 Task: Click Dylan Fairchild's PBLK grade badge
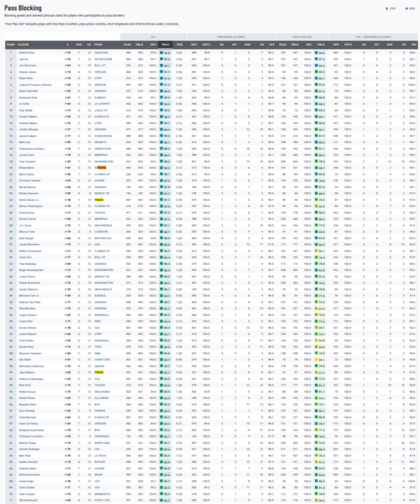167,91
